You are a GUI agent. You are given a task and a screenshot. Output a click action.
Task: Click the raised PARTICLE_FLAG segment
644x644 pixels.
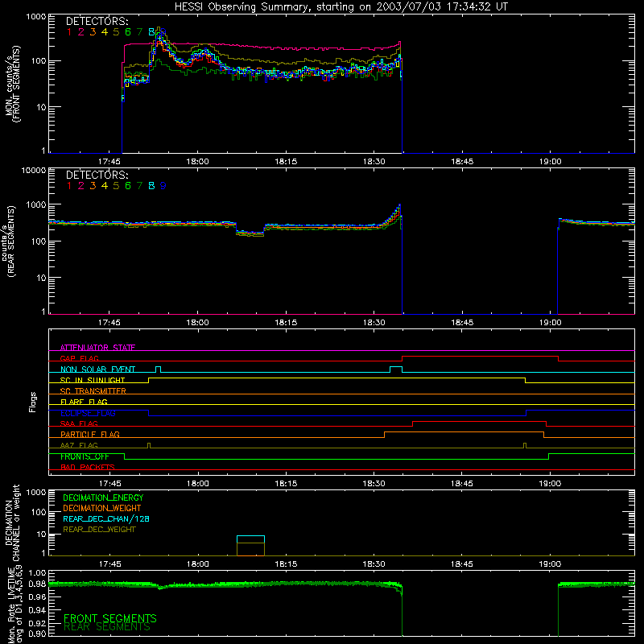point(464,432)
